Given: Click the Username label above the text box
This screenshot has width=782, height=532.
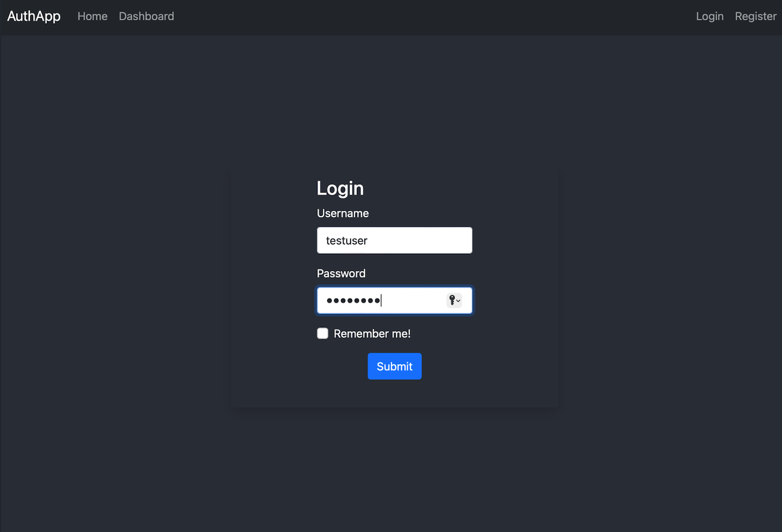Looking at the screenshot, I should 343,213.
